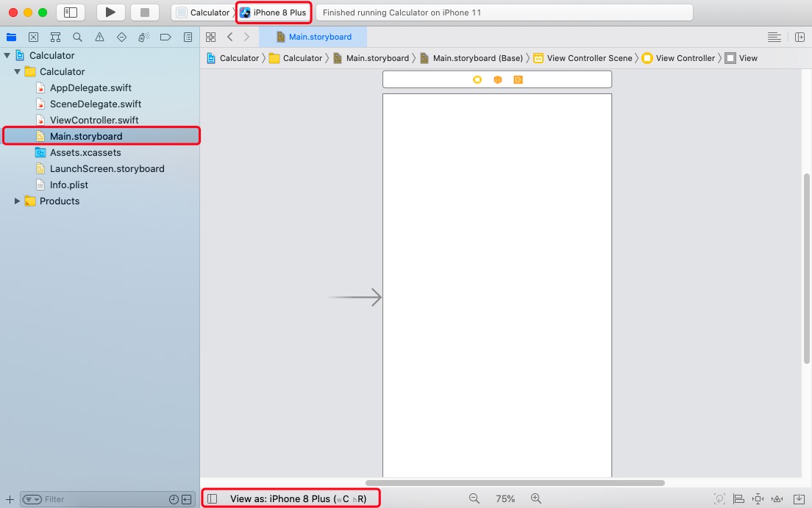The height and width of the screenshot is (508, 812).
Task: Open the Align constraints menu
Action: [739, 498]
